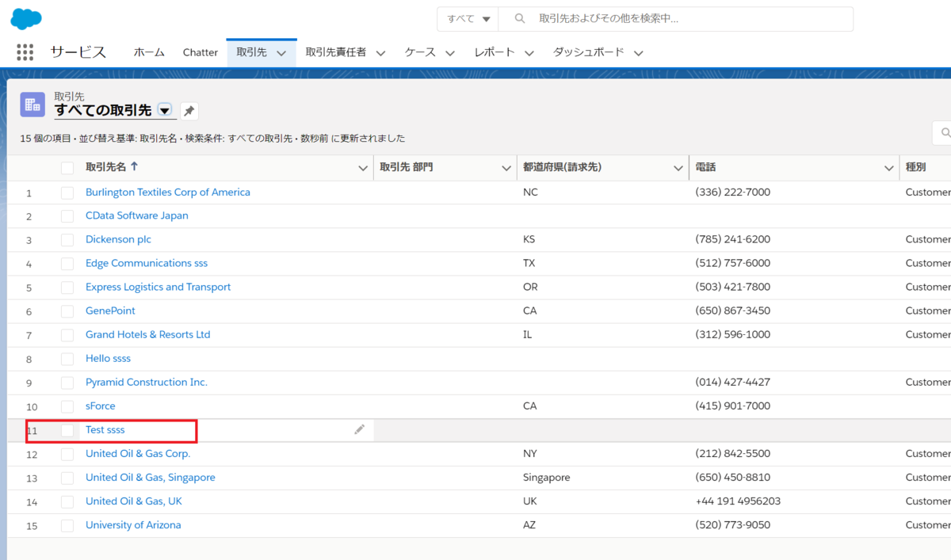Pin the list view with pin icon
The width and height of the screenshot is (951, 560).
click(x=189, y=111)
